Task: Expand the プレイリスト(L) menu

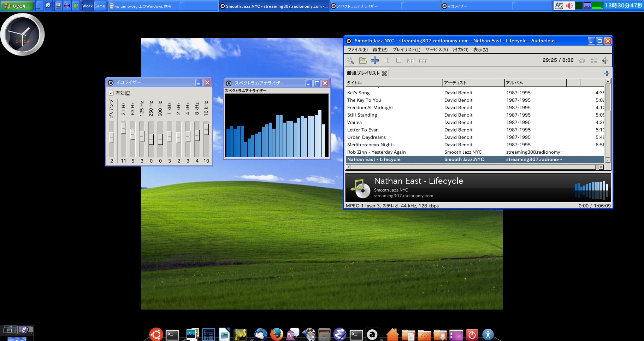Action: coord(406,50)
